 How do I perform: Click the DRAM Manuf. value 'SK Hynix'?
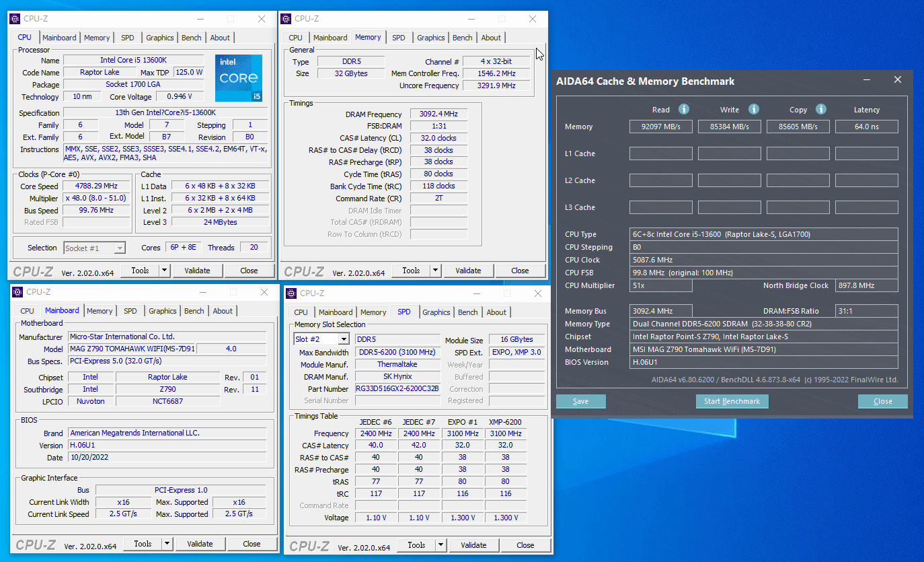coord(397,376)
